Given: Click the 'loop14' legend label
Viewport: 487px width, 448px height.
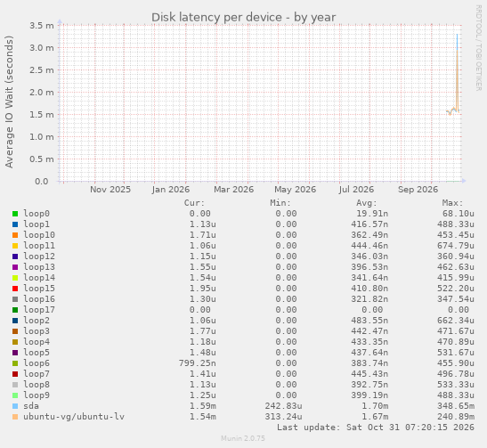Looking at the screenshot, I should tap(39, 278).
